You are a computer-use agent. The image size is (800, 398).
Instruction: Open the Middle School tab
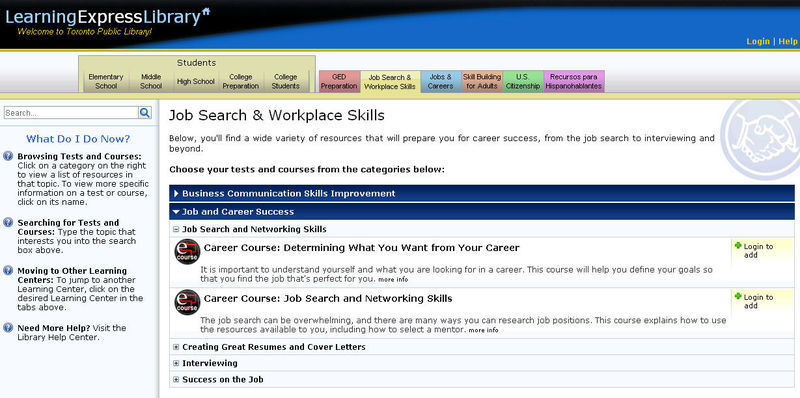151,81
